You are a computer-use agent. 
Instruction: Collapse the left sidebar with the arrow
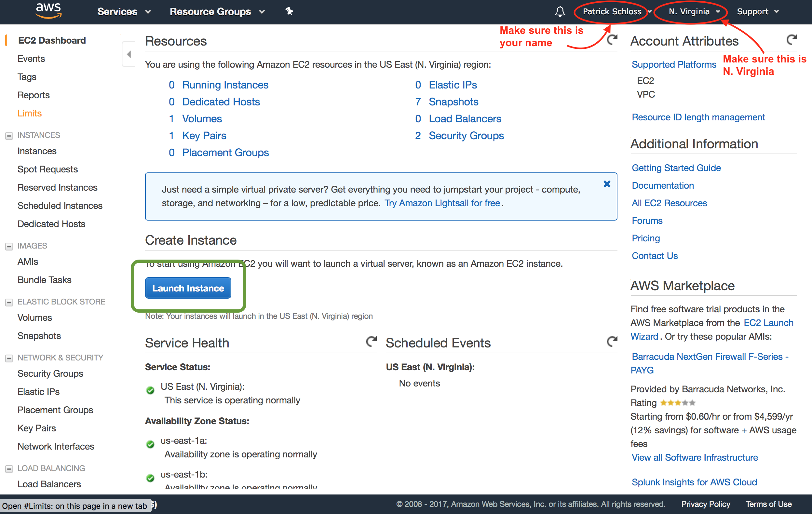tap(129, 54)
